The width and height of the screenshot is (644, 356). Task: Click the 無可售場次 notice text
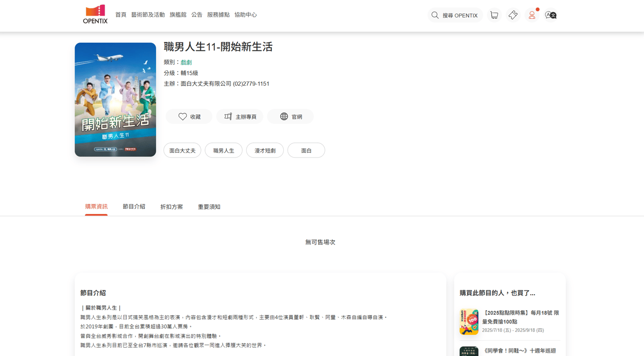click(x=320, y=242)
